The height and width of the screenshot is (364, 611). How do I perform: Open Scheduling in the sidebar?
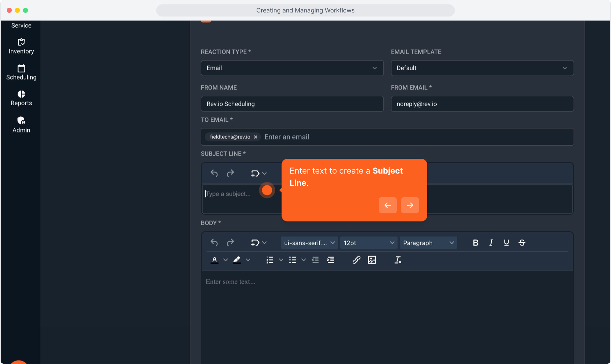(x=21, y=72)
